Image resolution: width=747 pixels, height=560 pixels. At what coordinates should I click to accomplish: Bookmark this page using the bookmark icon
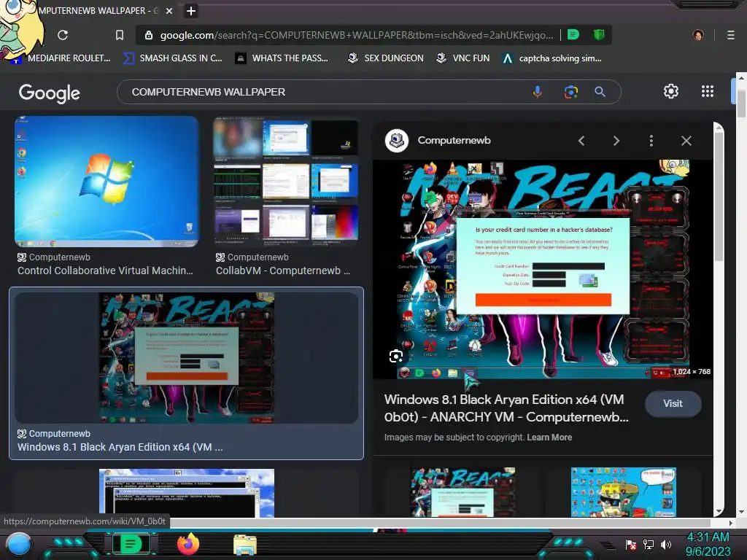click(x=120, y=35)
